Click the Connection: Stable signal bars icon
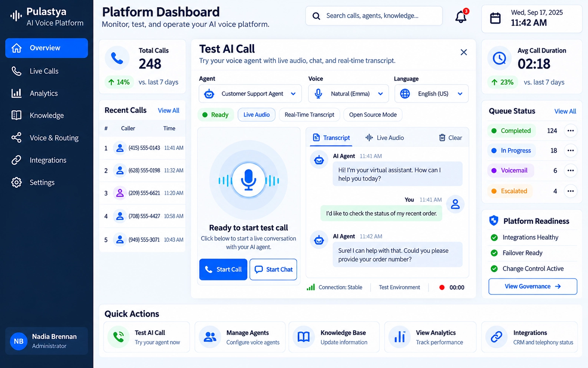 click(311, 287)
